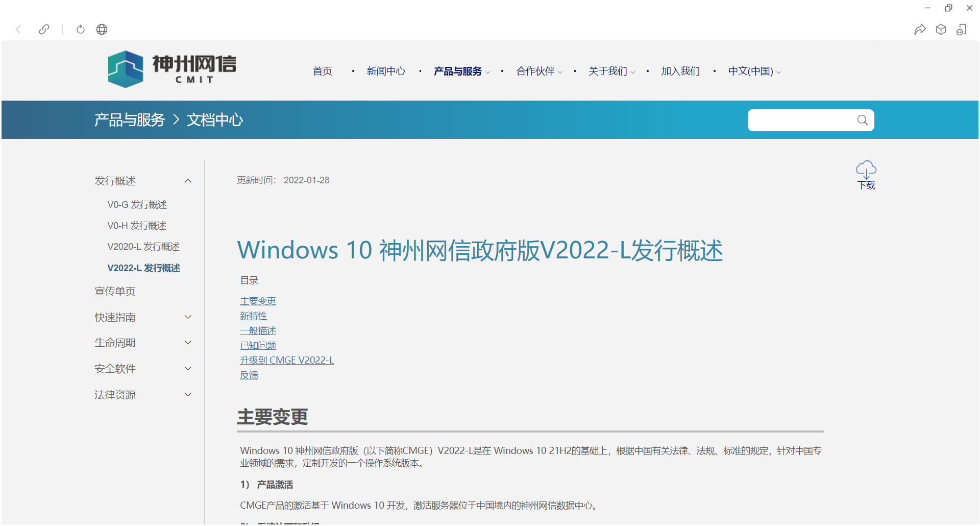Click 文档中心 in the breadcrumb
Screen dimensions: 980x526
[215, 120]
